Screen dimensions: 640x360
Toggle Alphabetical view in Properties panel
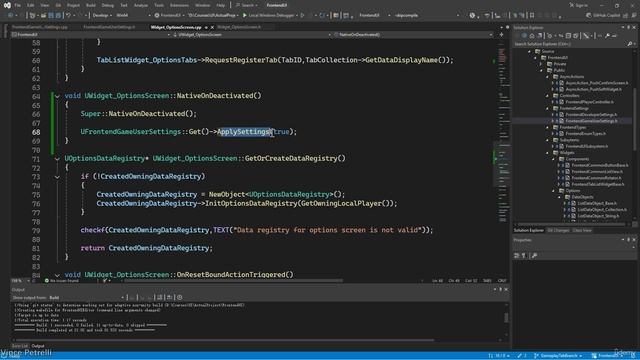[524, 256]
